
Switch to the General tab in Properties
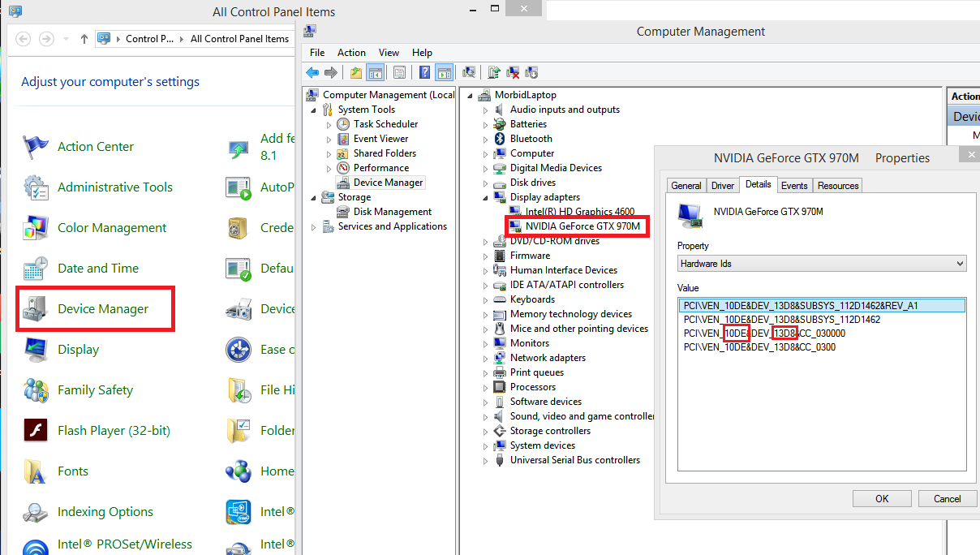point(686,186)
